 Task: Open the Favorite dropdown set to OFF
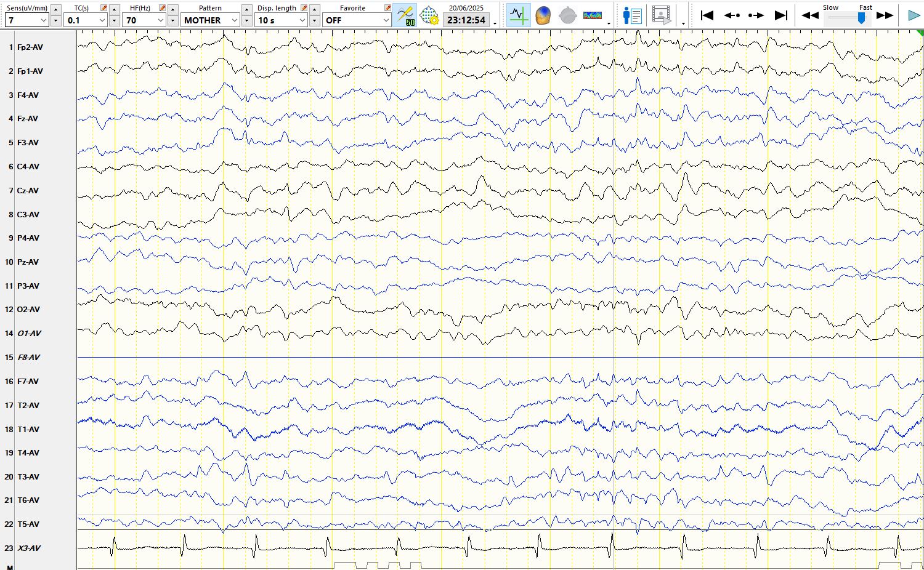[386, 20]
